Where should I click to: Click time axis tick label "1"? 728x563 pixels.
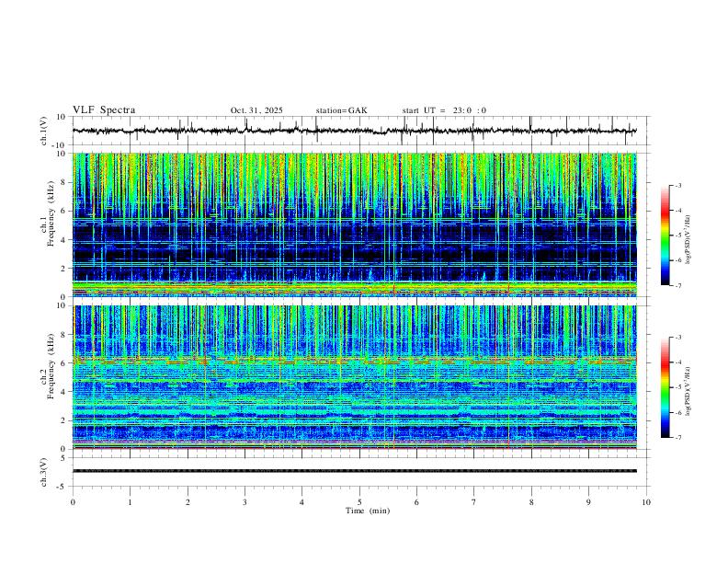[130, 502]
